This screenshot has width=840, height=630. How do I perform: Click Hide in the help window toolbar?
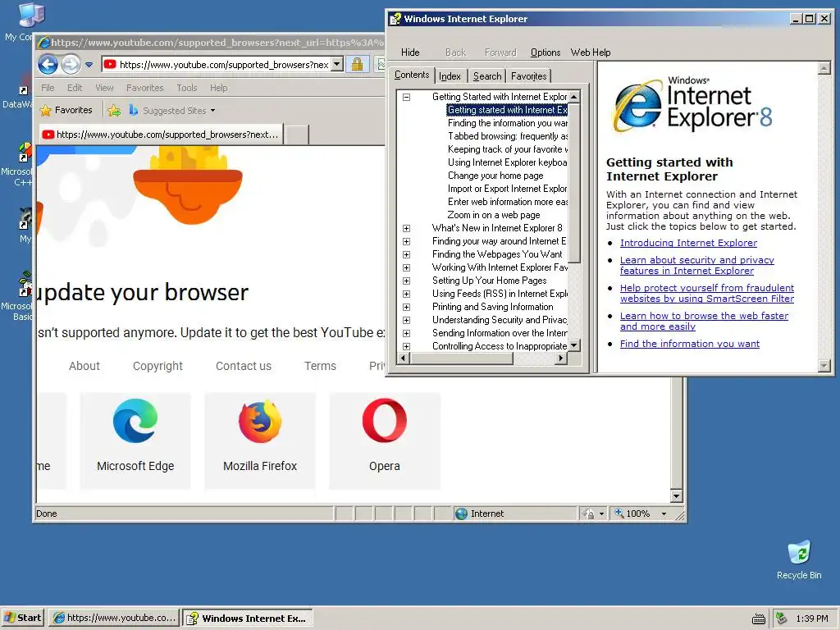coord(410,52)
